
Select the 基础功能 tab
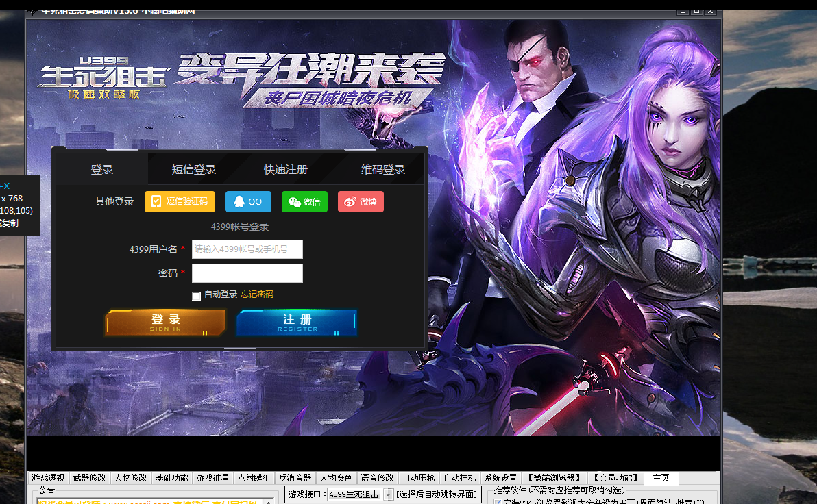tap(171, 478)
